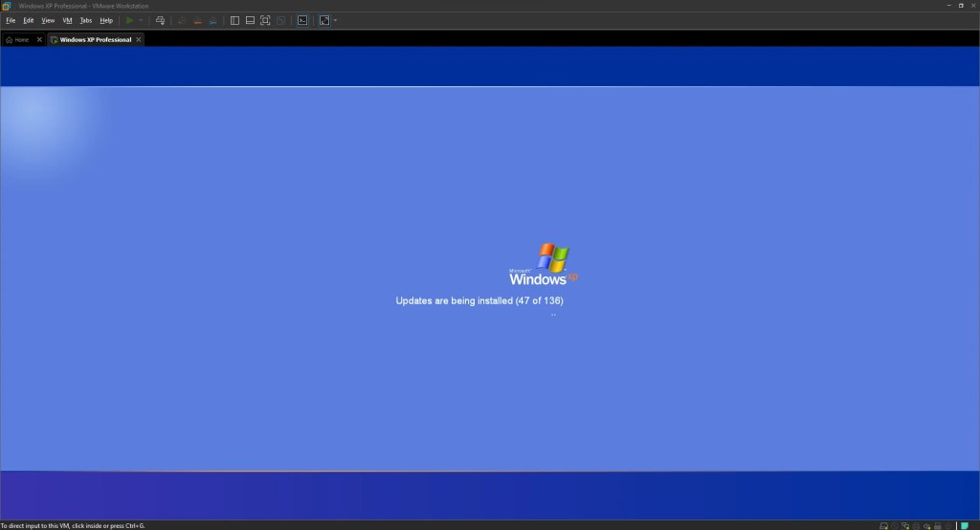
Task: Minimize the VMware Workstation window
Action: pyautogui.click(x=948, y=6)
